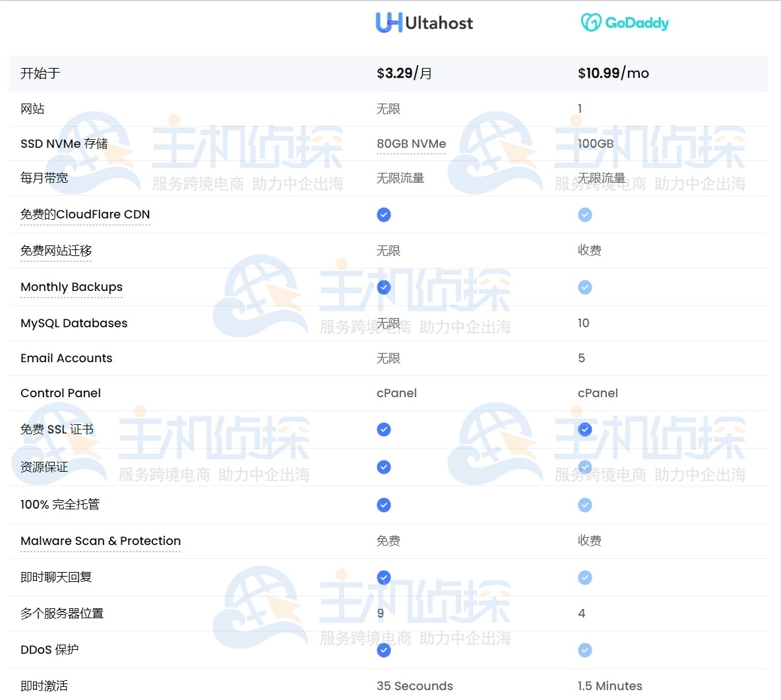The width and height of the screenshot is (781, 700).
Task: Click GoDaddy's 收费 in 免费网站迁移 row
Action: (590, 251)
